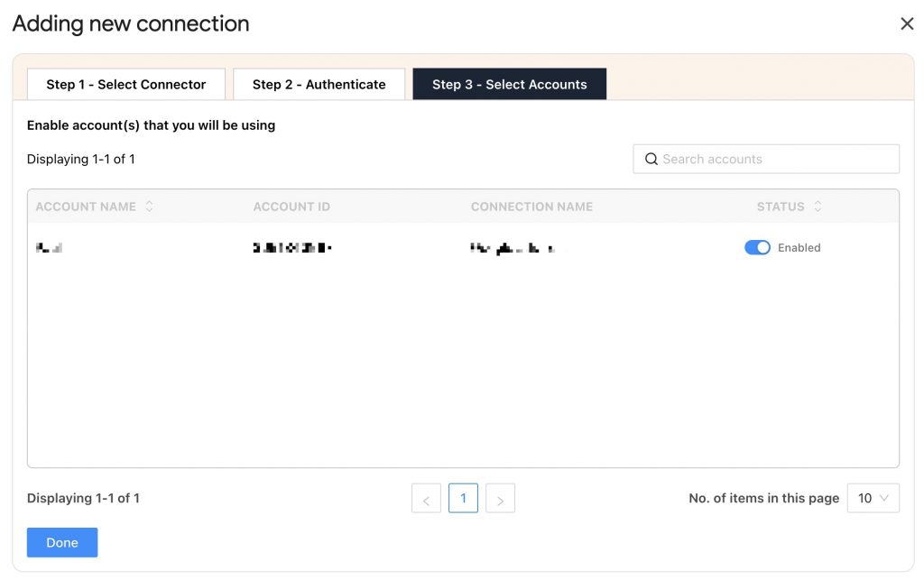Sort by Account Name arrows icon
This screenshot has width=924, height=580.
pos(149,206)
